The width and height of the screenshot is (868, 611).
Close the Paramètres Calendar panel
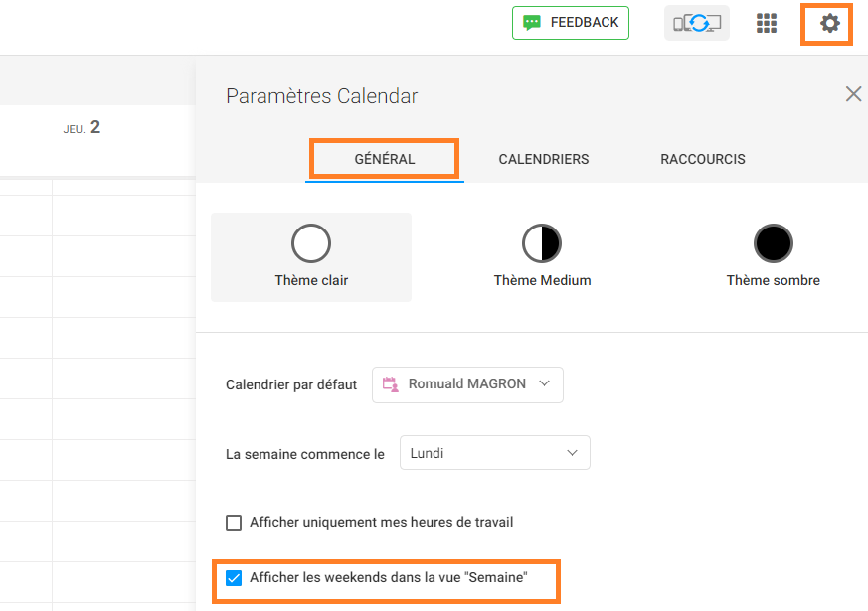point(853,94)
